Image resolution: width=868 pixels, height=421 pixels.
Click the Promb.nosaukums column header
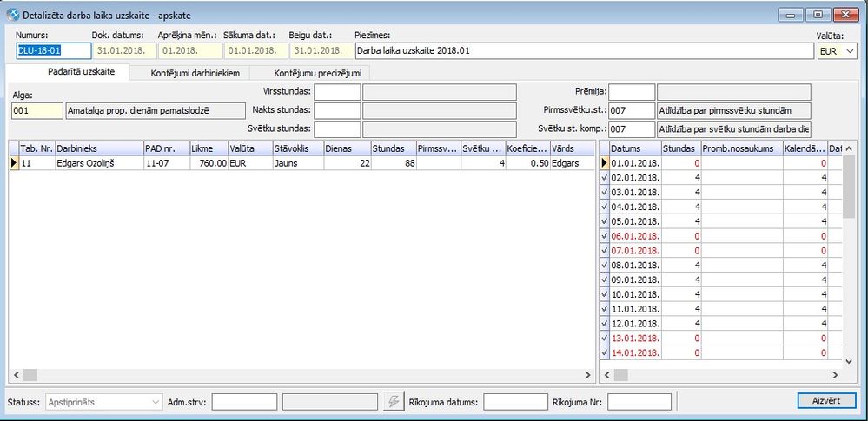click(x=742, y=148)
